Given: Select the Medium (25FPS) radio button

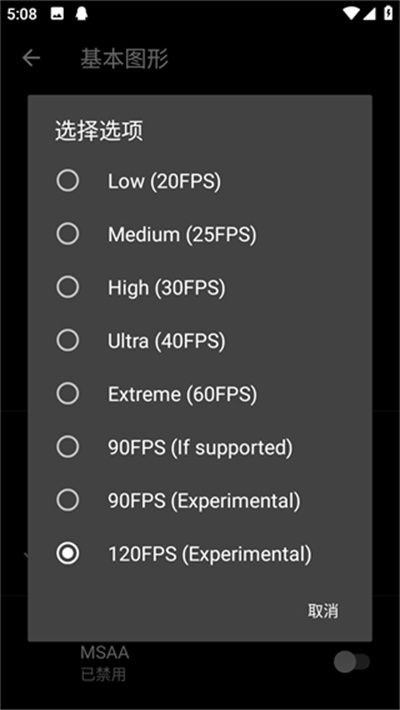Looking at the screenshot, I should pos(67,234).
